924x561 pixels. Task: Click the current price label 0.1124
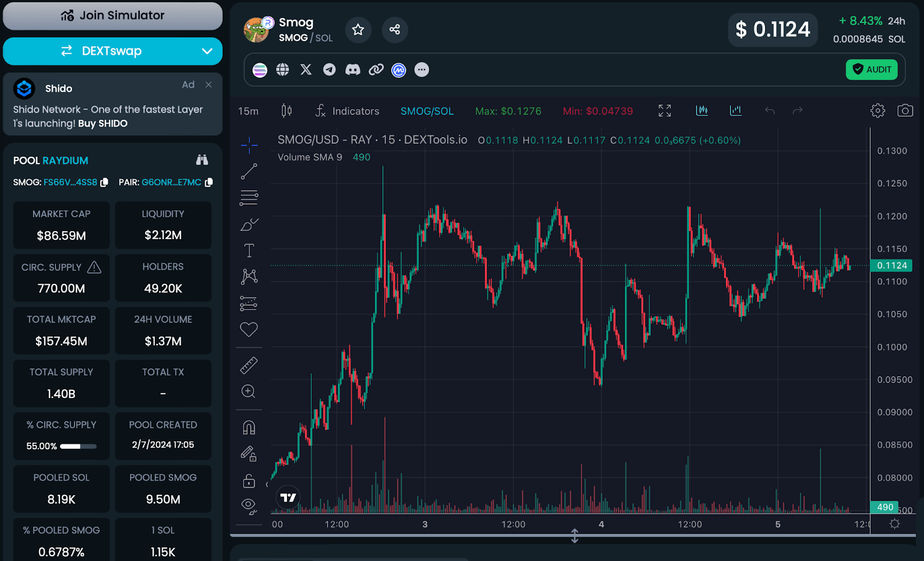click(891, 266)
